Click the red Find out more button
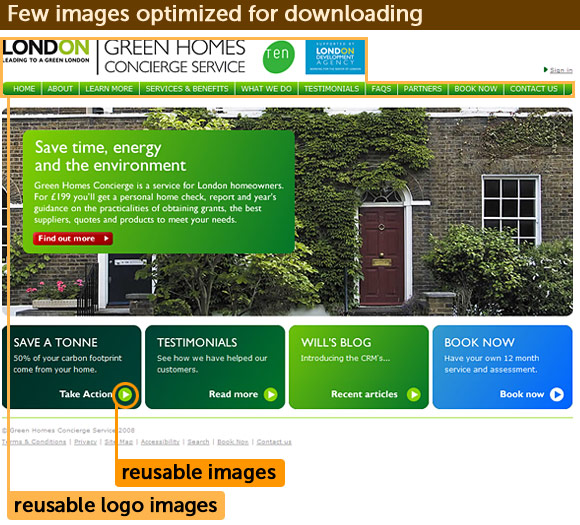Viewport: 580px width, 525px height. pos(73,239)
